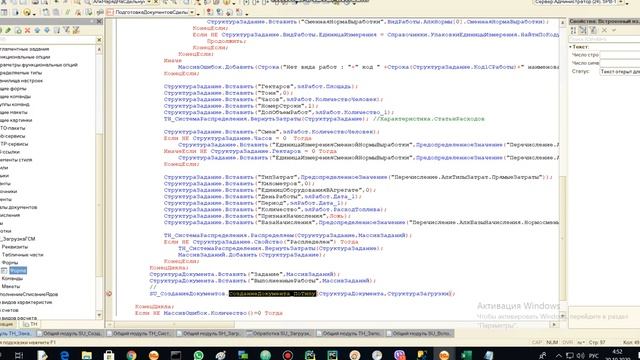Select Функциональные опции in configuration tree
This screenshot has width=640, height=360.
[25, 57]
